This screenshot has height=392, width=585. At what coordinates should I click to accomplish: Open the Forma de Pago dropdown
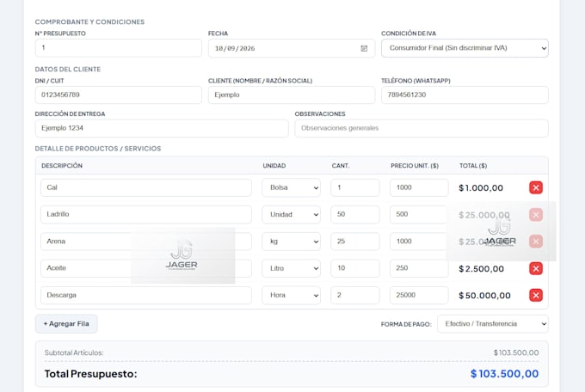(x=492, y=324)
